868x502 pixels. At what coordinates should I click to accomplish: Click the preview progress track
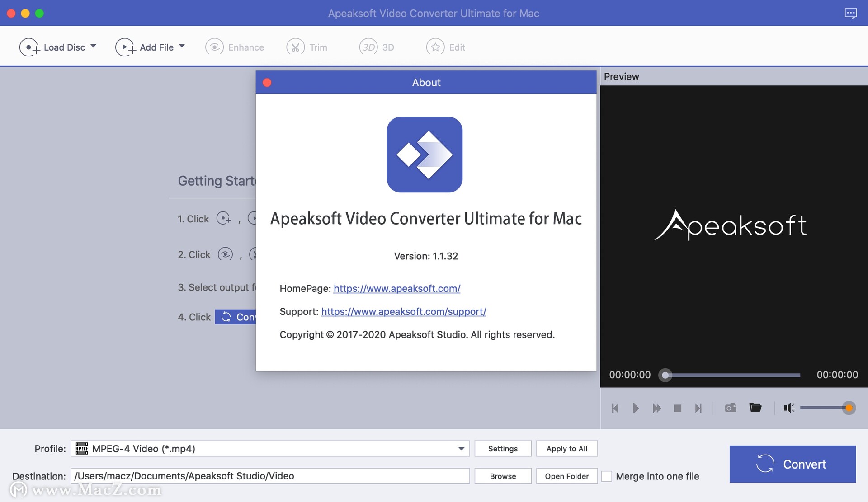click(x=732, y=375)
